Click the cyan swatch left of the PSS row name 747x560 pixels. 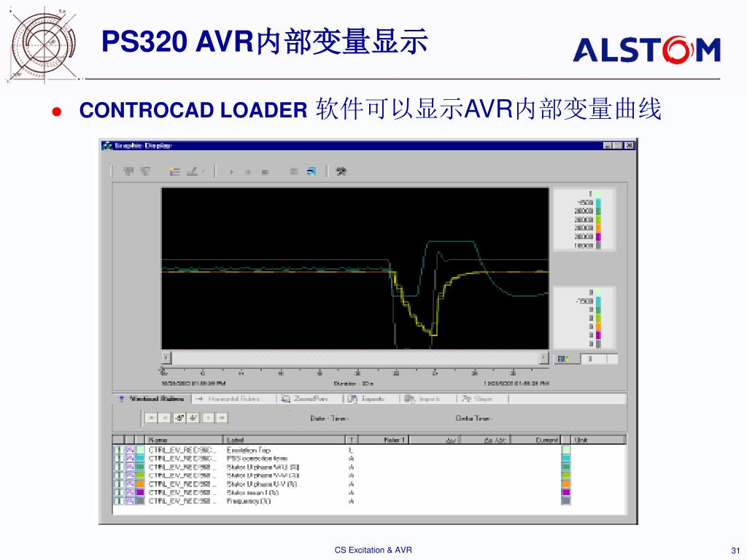coord(140,459)
